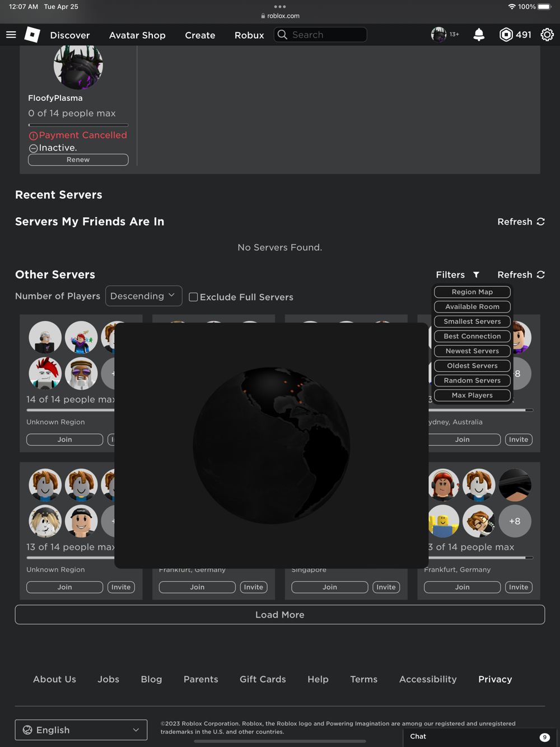This screenshot has width=560, height=747.
Task: Open the English language dropdown
Action: [81, 730]
